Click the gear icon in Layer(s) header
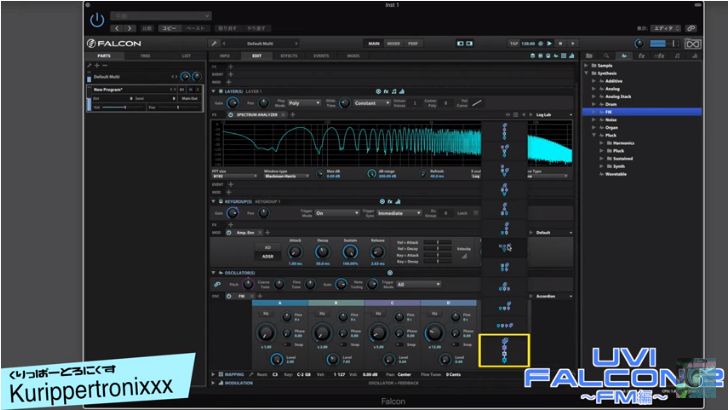Image resolution: width=728 pixels, height=410 pixels. coord(378,91)
